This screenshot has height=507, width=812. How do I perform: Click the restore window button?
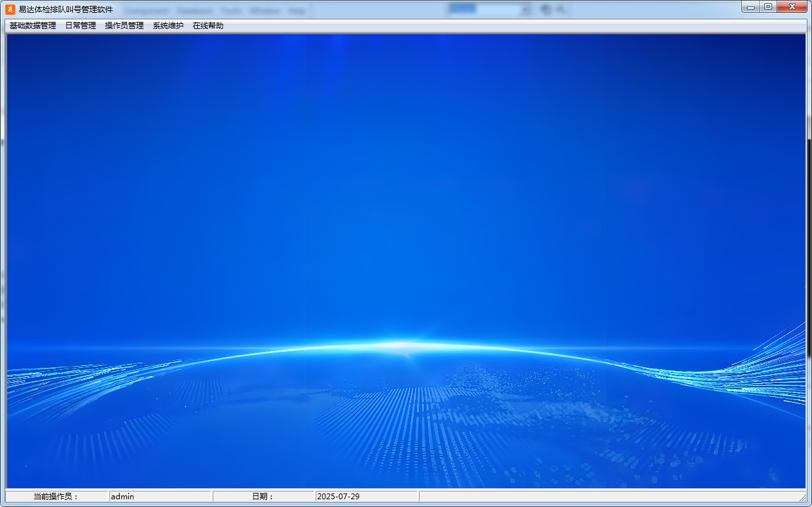tap(769, 6)
